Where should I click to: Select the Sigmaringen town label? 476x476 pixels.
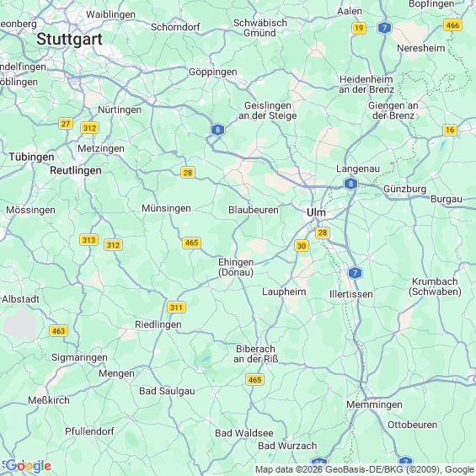coord(79,357)
